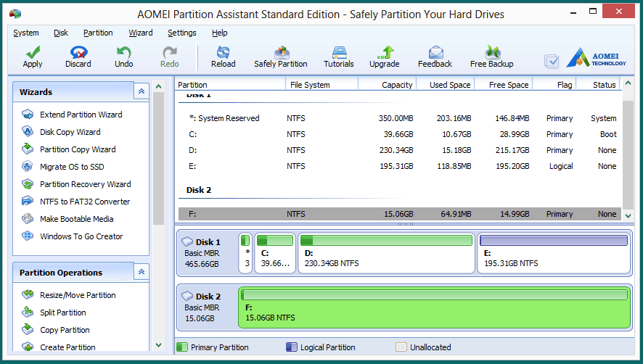This screenshot has height=364, width=643.
Task: Click the Free Backup icon
Action: [x=492, y=52]
